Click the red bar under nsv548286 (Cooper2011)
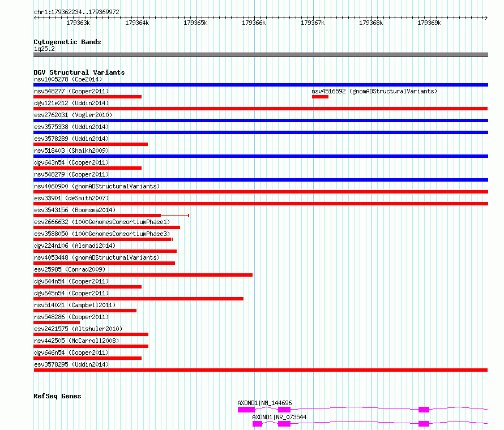This screenshot has width=504, height=430. tap(57, 322)
